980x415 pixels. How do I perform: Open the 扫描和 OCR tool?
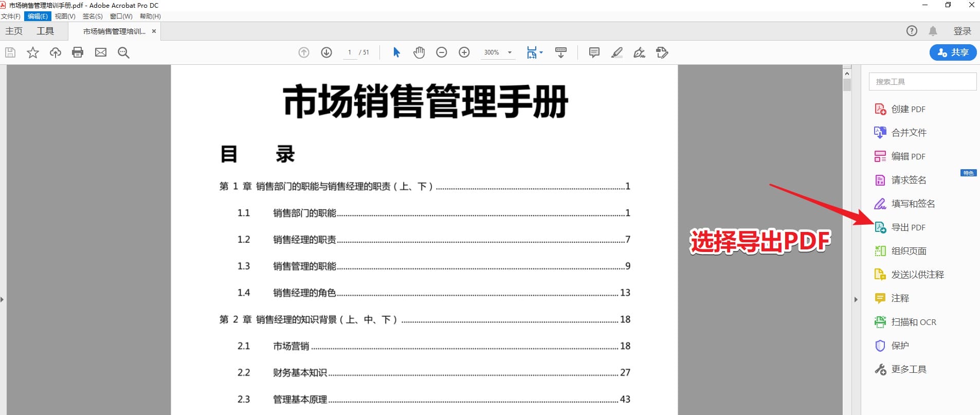tap(905, 322)
